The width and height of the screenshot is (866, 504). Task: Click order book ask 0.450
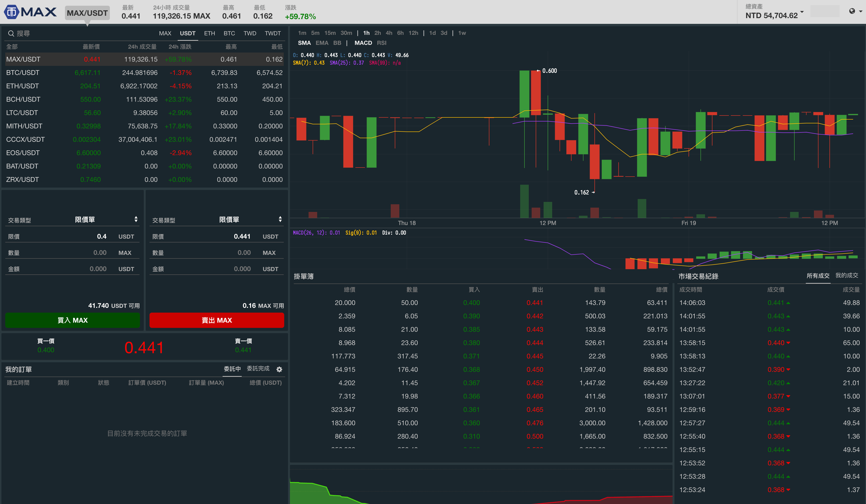(535, 369)
